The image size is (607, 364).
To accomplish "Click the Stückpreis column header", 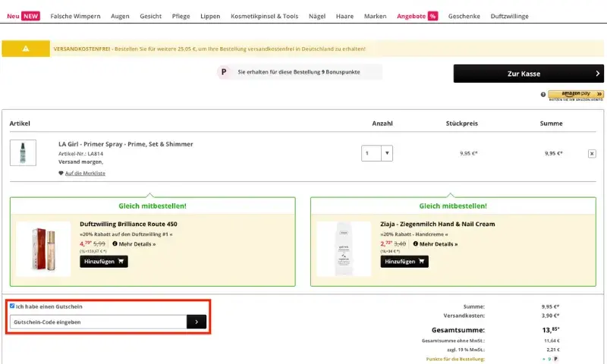I will coord(462,124).
